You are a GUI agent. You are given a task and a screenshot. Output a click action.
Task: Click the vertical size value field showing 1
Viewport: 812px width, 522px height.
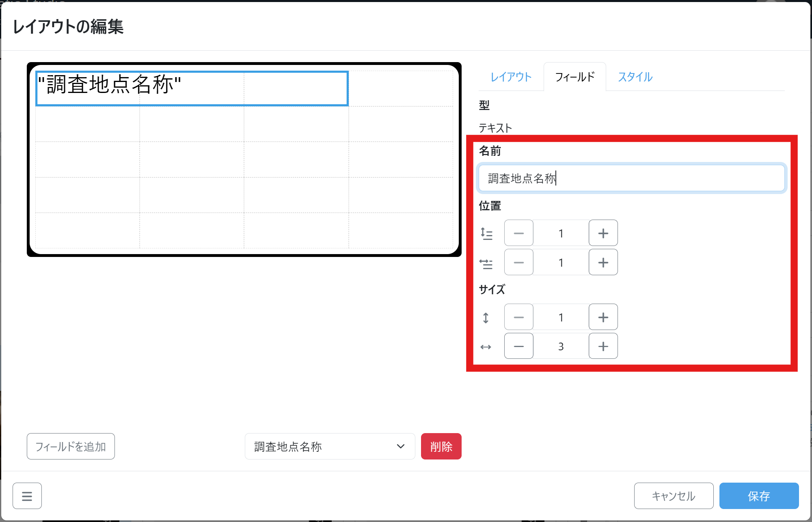tap(561, 317)
